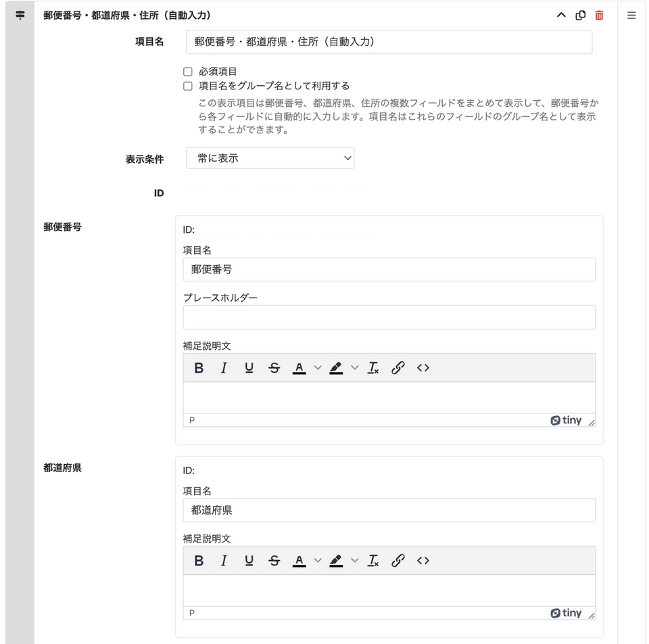Toggle strikethrough in the 都道府県 editor
Screen dimensions: 649x644
274,561
